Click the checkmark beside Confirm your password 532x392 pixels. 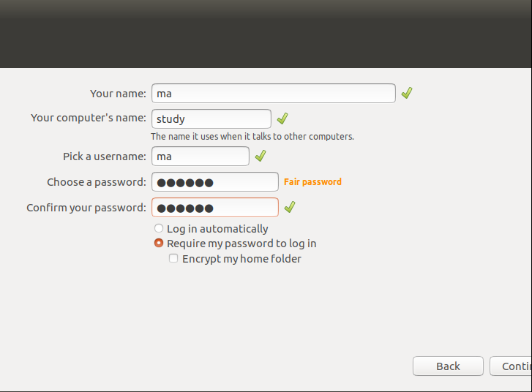coord(290,207)
